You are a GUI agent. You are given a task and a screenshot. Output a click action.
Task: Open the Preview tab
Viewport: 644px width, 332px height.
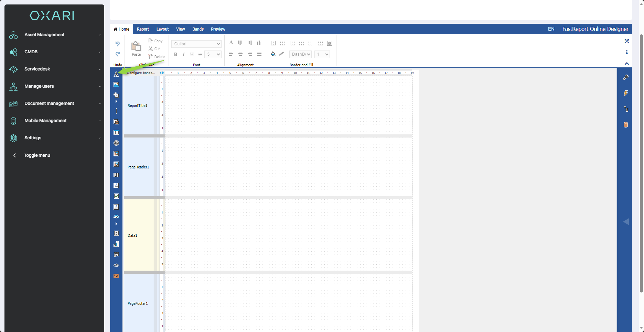(218, 29)
